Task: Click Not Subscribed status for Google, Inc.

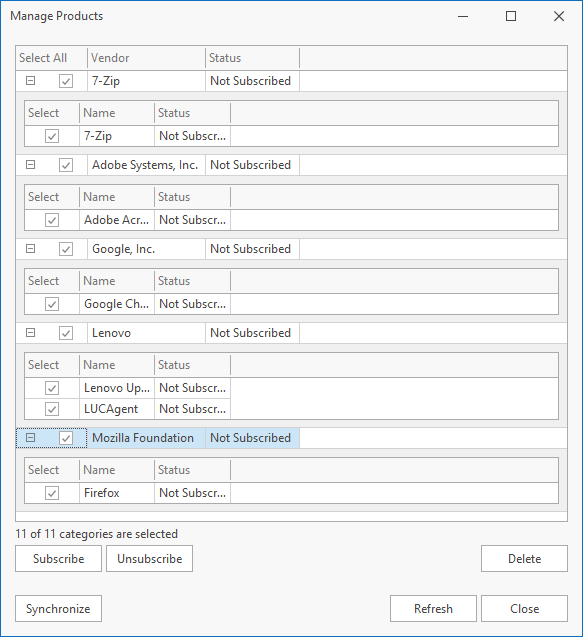Action: pos(252,249)
